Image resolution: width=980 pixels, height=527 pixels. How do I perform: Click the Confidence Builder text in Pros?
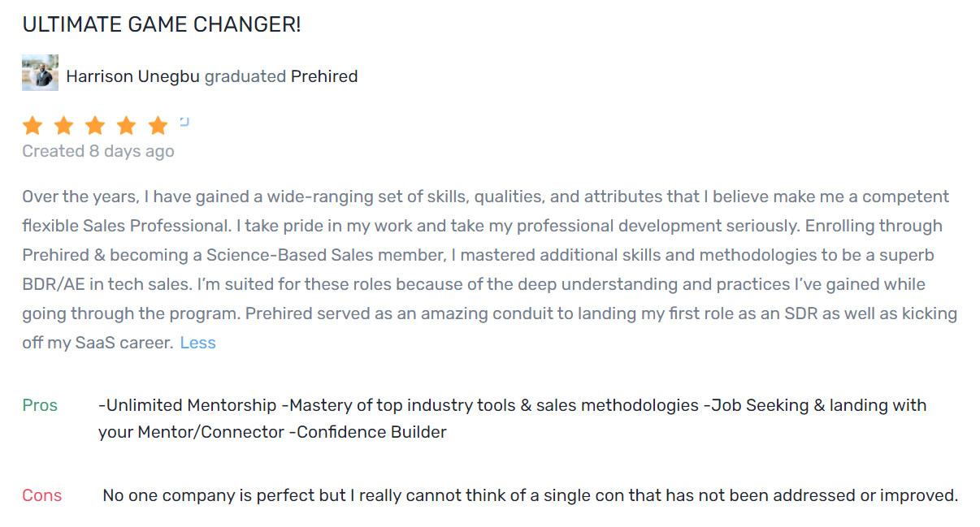point(371,432)
